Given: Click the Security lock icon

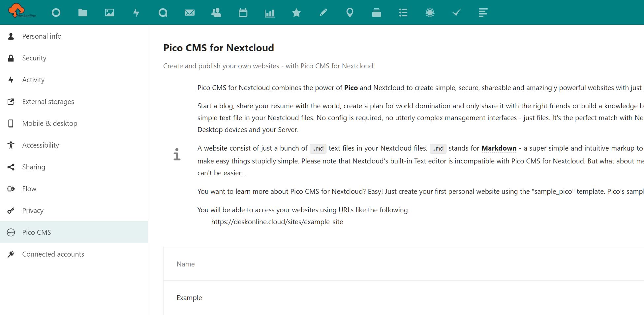Looking at the screenshot, I should coord(11,58).
